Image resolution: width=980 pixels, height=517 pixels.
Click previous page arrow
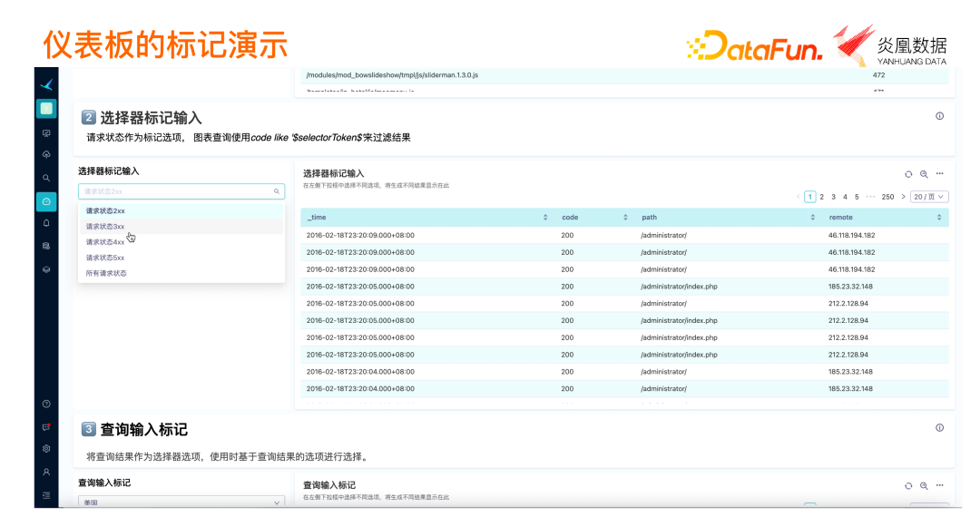click(799, 197)
